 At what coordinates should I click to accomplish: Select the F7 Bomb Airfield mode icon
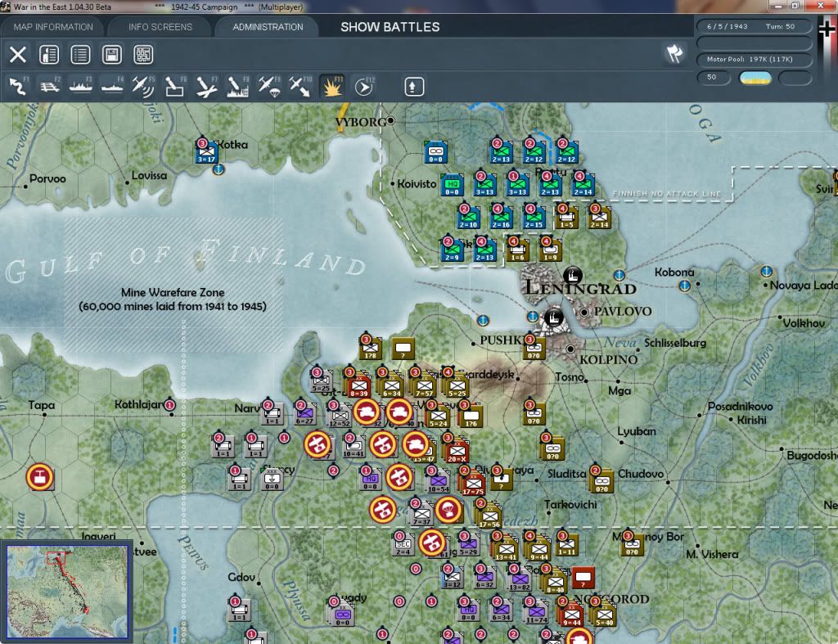click(x=206, y=87)
